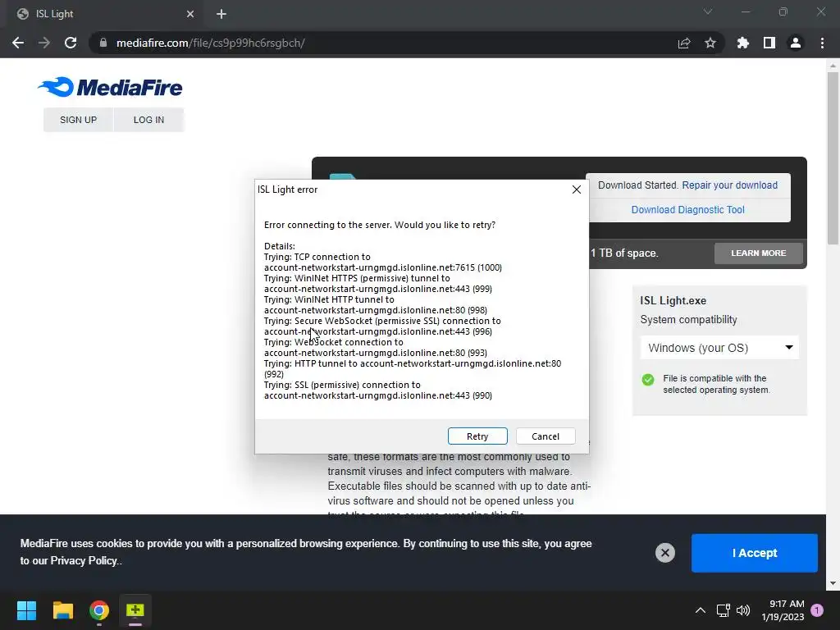The width and height of the screenshot is (840, 630).
Task: Click the Chrome taskbar icon
Action: 99,610
